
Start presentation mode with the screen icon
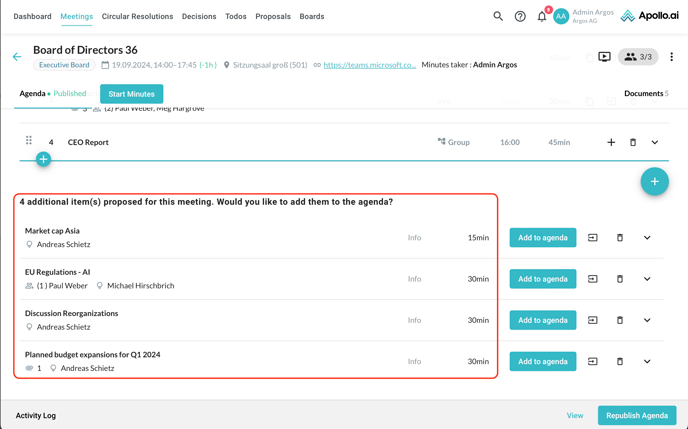pos(604,57)
